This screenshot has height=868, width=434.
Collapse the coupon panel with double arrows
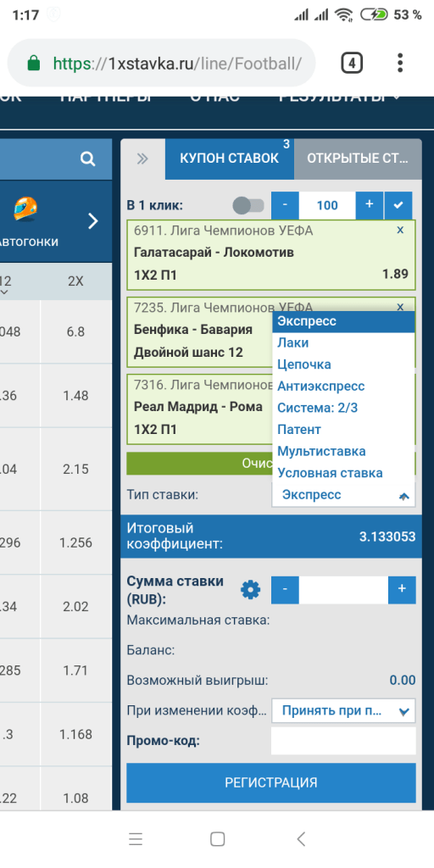tap(142, 159)
